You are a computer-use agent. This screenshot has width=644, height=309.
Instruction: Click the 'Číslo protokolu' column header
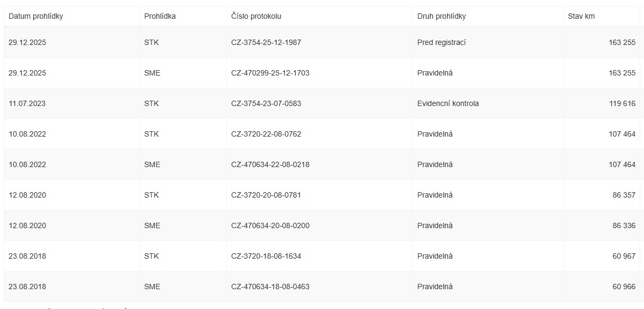256,16
